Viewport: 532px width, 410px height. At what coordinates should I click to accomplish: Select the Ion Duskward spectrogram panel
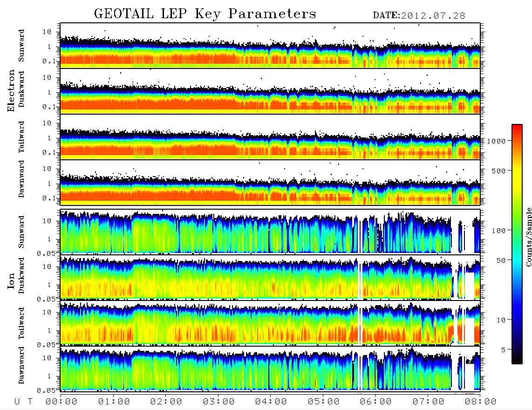pos(270,277)
